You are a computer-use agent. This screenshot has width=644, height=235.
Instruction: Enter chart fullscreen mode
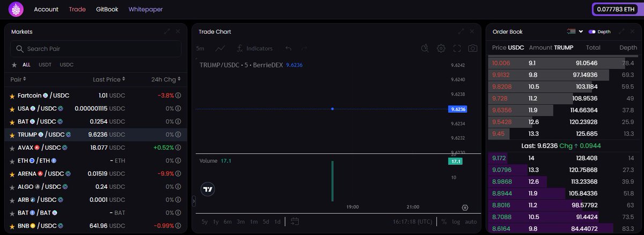[457, 48]
